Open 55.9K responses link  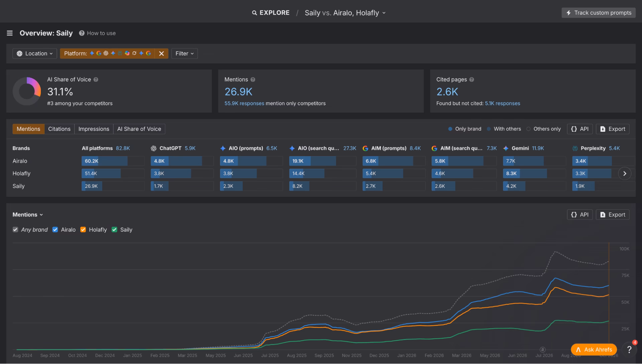pyautogui.click(x=244, y=104)
